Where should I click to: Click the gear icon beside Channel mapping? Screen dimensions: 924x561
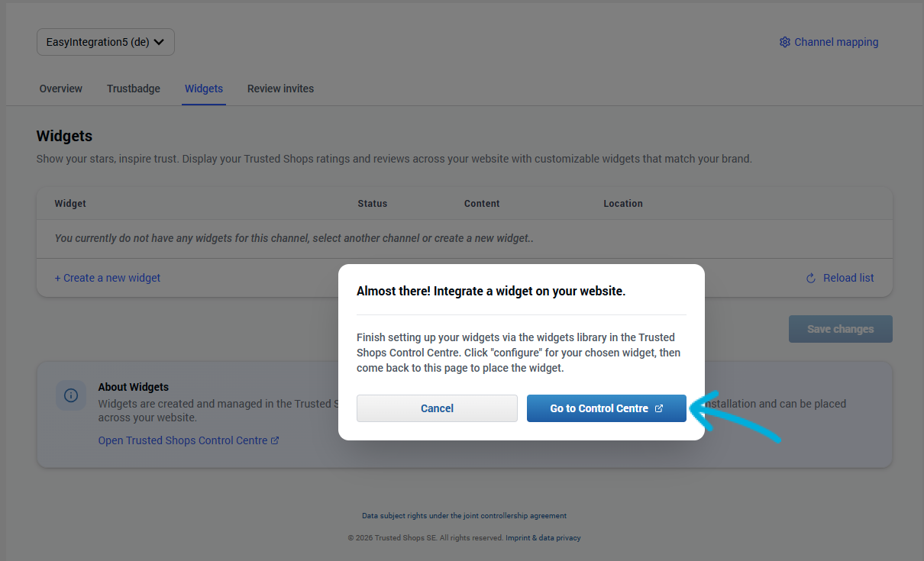[x=784, y=42]
